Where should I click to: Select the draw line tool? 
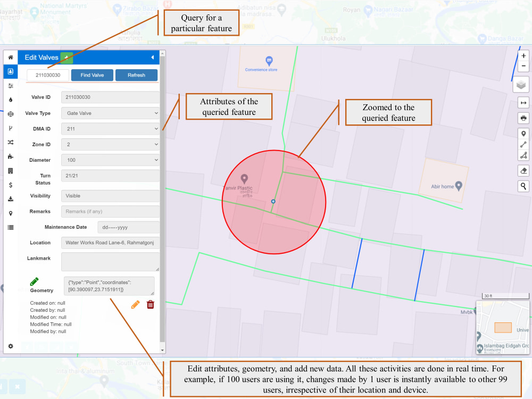coord(523,145)
